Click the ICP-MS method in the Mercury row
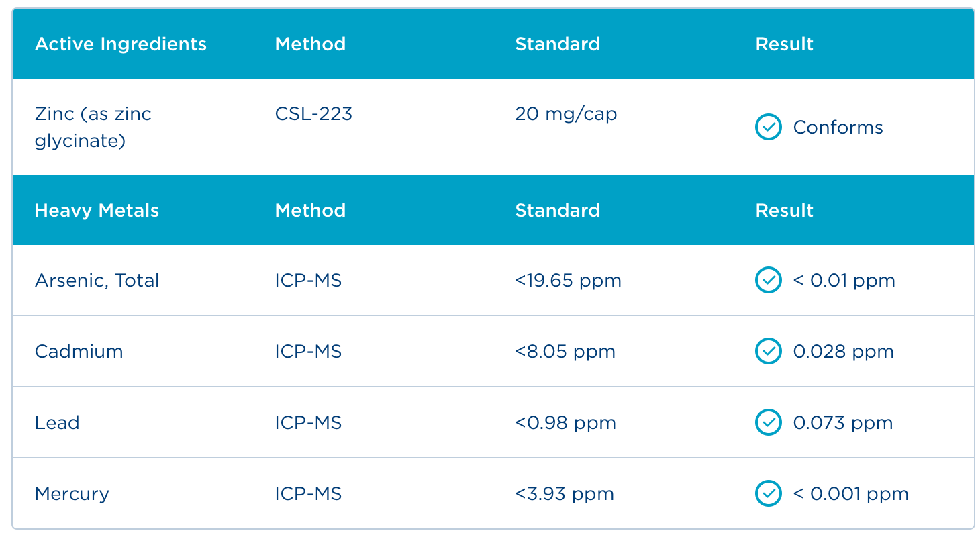The image size is (980, 537). pyautogui.click(x=308, y=493)
